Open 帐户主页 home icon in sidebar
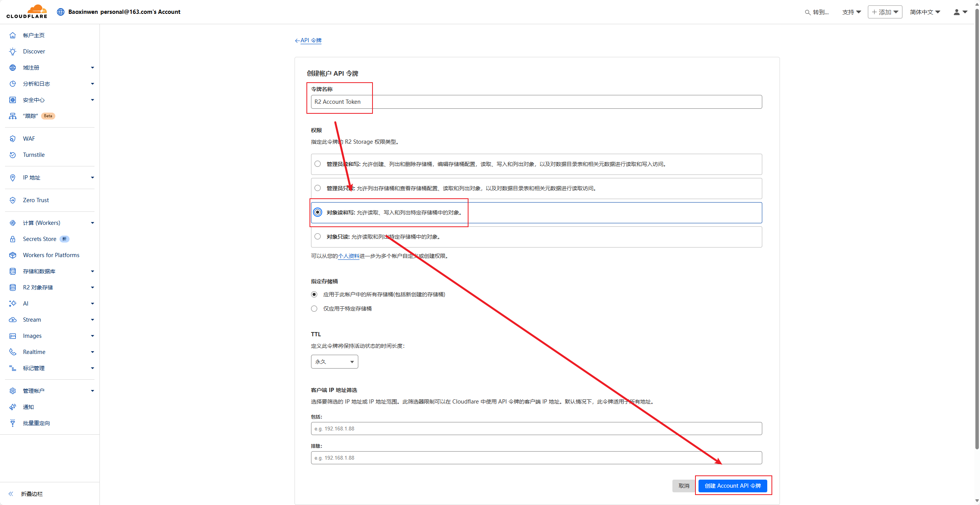 click(13, 35)
